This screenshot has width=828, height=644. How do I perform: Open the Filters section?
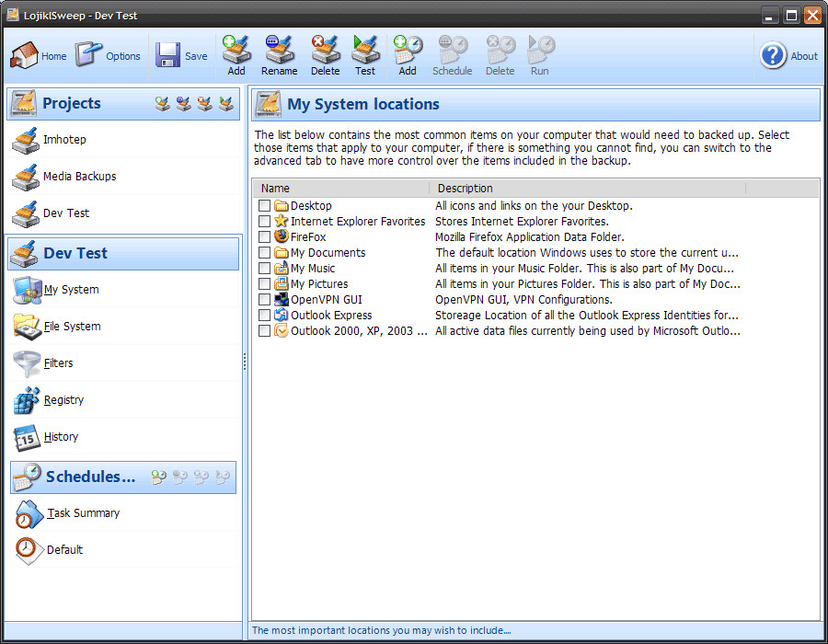point(123,363)
